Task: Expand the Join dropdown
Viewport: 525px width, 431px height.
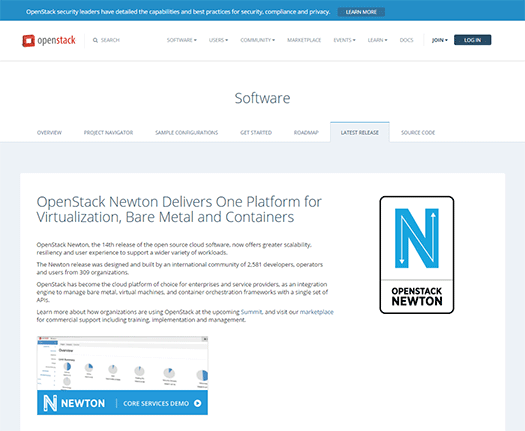Action: [440, 40]
